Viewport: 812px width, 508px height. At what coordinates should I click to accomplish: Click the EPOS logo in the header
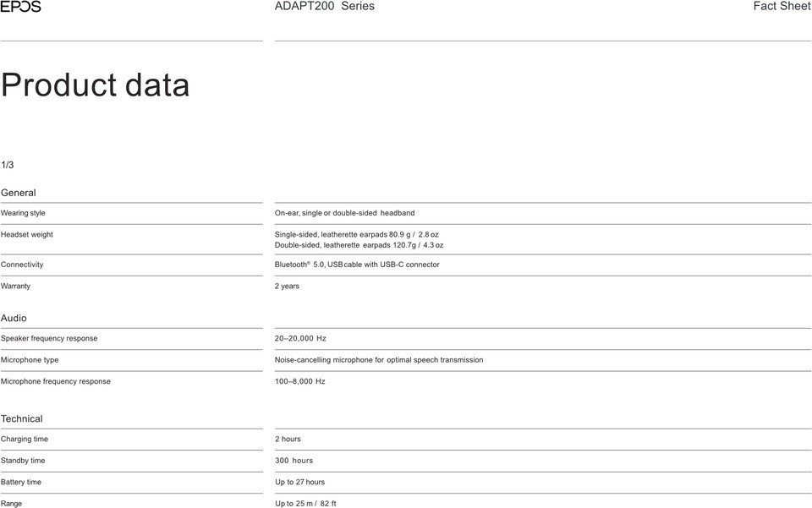(x=20, y=6)
